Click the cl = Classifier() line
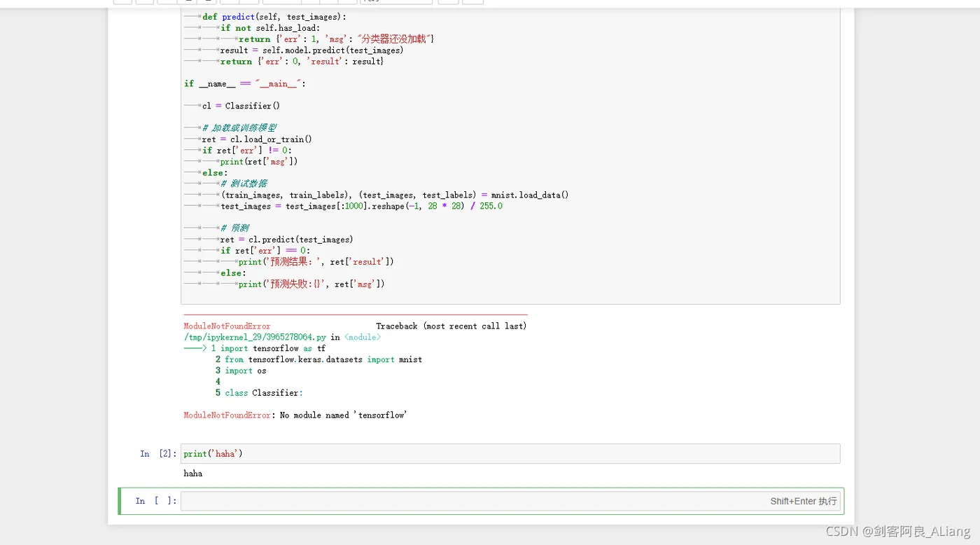The height and width of the screenshot is (545, 980). coord(241,106)
